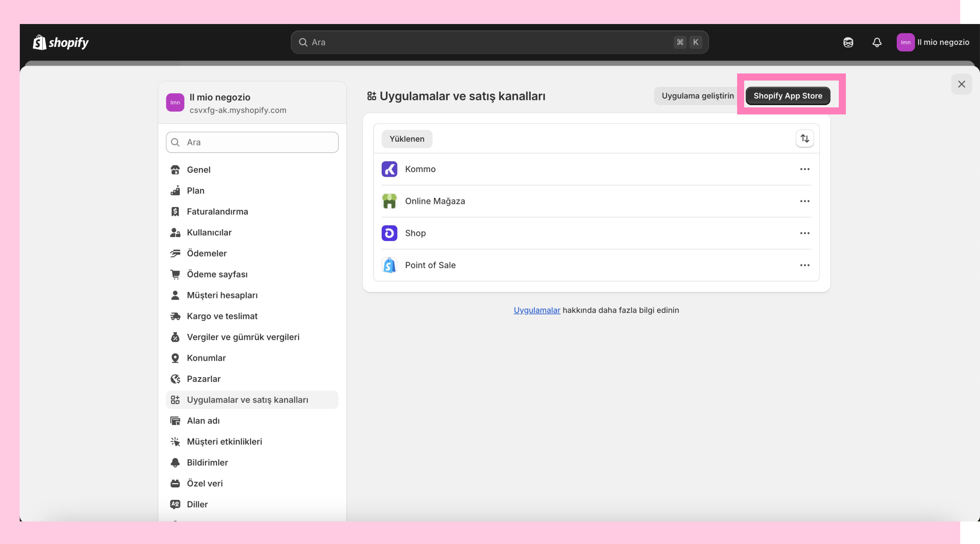
Task: Select the Yüklenen filter tab
Action: [x=407, y=139]
